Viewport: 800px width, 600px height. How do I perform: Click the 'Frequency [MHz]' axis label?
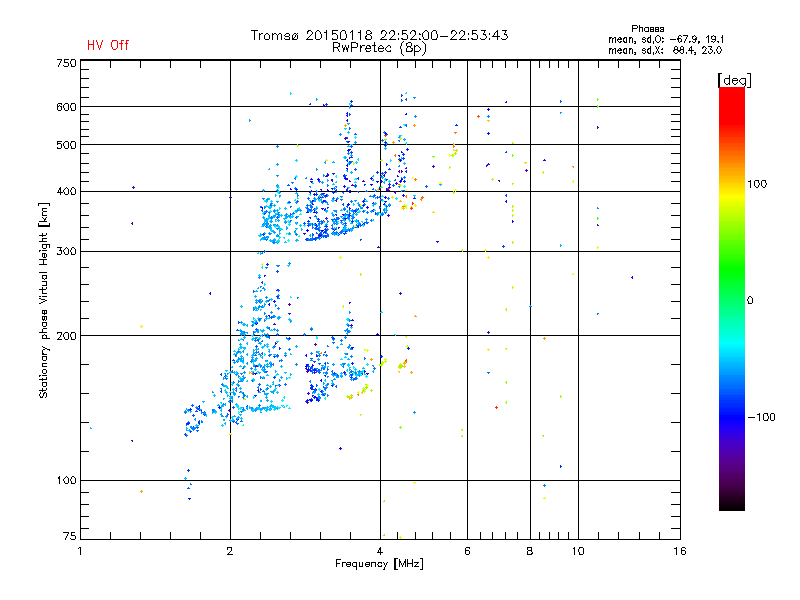pyautogui.click(x=379, y=564)
